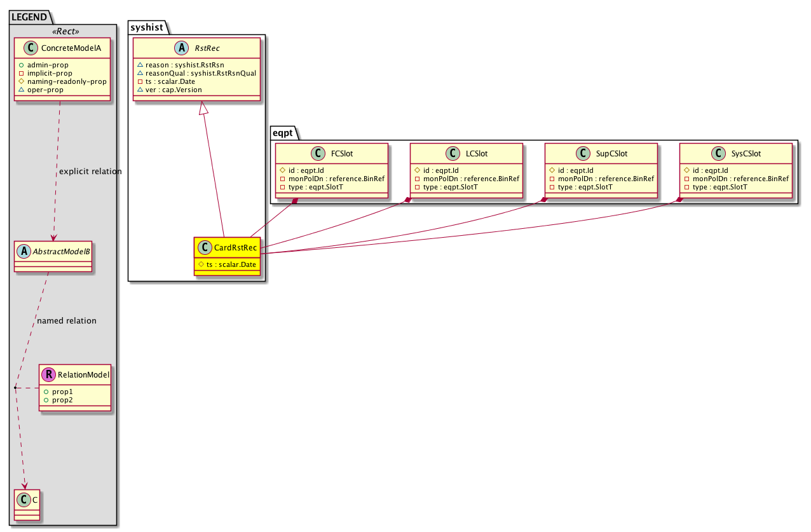Click the monPolDn property in FCSlot
Viewport: 811px width, 532px height.
331,179
